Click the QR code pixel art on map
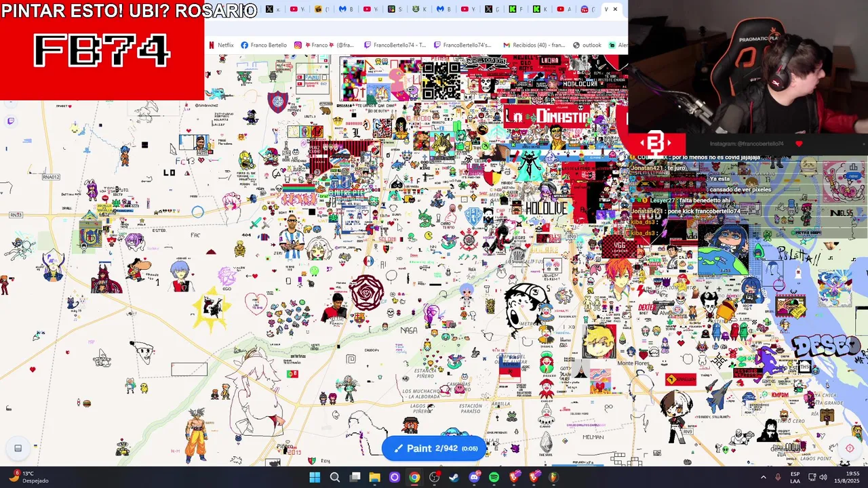This screenshot has width=868, height=488. coord(441,81)
